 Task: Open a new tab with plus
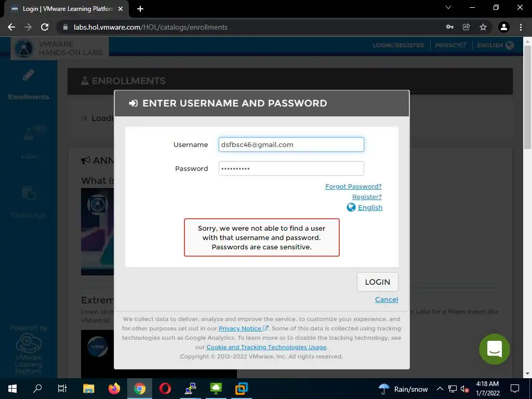click(140, 9)
